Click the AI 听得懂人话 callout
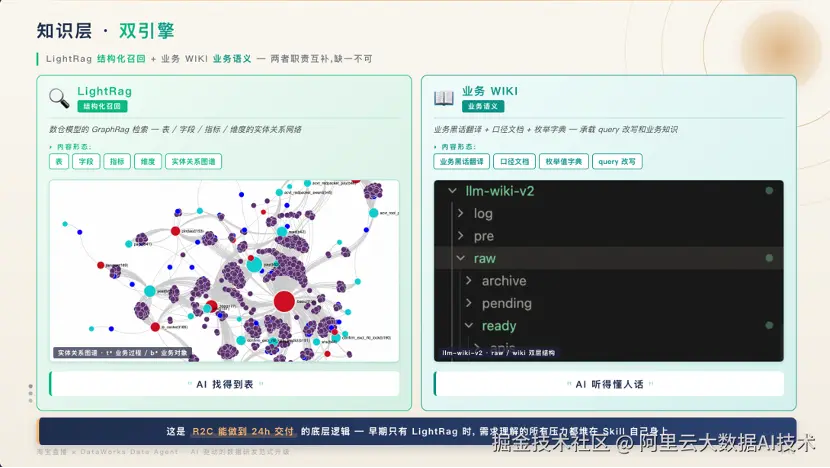The height and width of the screenshot is (468, 830). point(609,384)
